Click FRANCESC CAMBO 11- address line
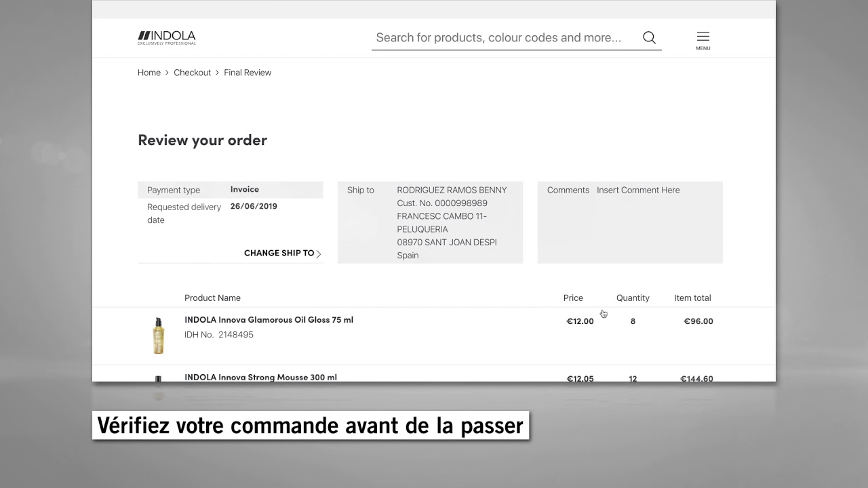Image resolution: width=868 pixels, height=488 pixels. point(441,216)
